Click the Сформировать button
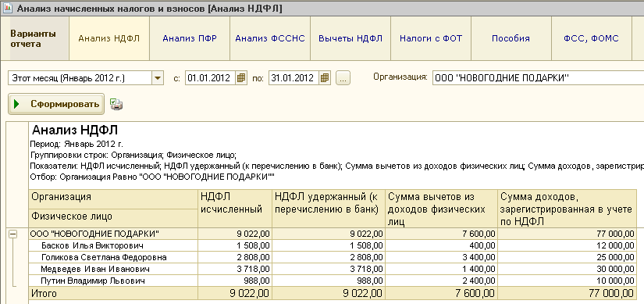Viewport: 644px width, 304px height. point(56,105)
